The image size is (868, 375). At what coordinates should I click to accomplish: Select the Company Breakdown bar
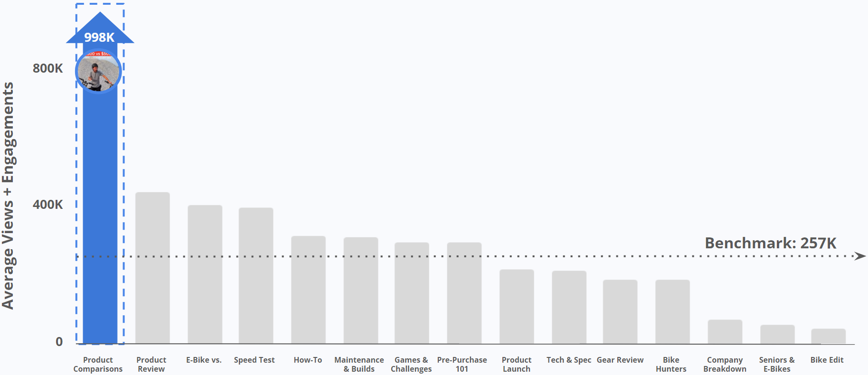coord(725,332)
